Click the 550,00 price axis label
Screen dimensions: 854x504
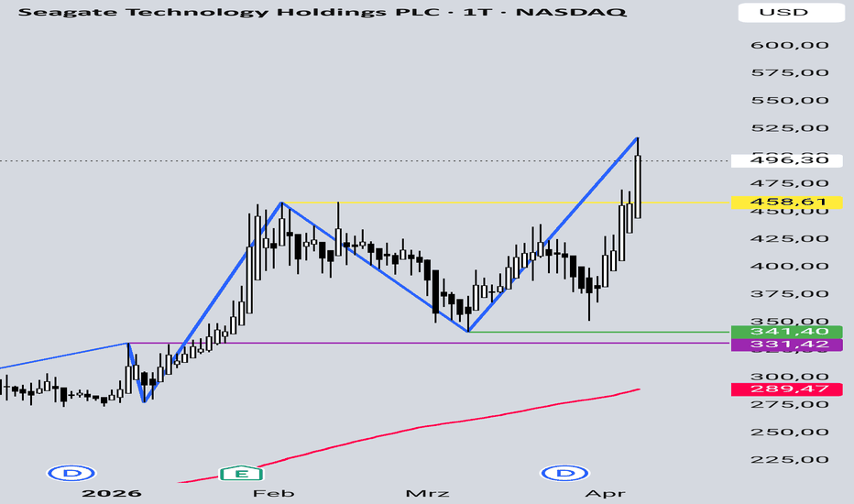click(x=789, y=100)
